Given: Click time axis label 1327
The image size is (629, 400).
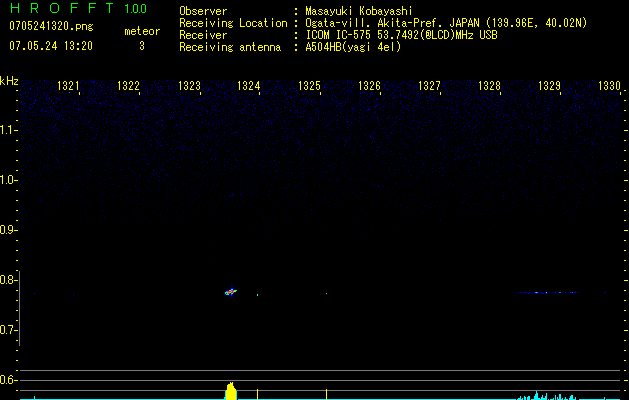Looking at the screenshot, I should pyautogui.click(x=429, y=86).
